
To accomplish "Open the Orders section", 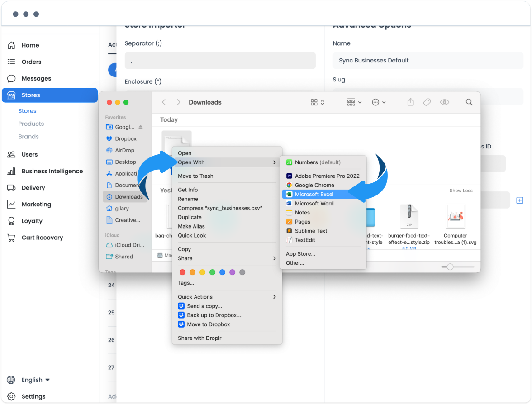I will click(31, 62).
